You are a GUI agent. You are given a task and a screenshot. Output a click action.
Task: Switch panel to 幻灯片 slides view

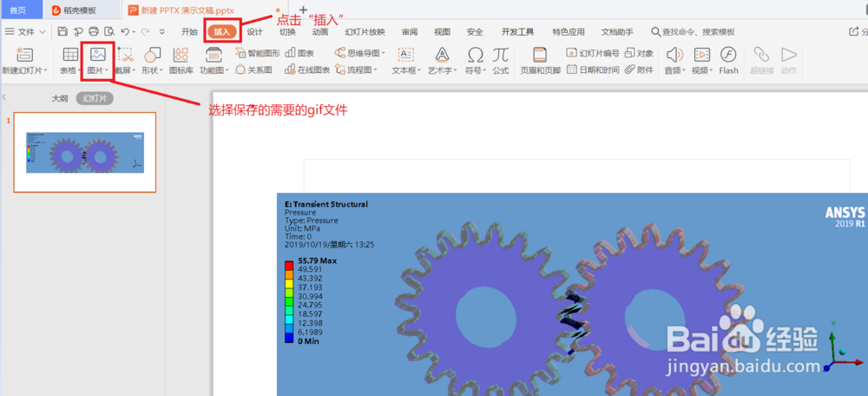[95, 99]
